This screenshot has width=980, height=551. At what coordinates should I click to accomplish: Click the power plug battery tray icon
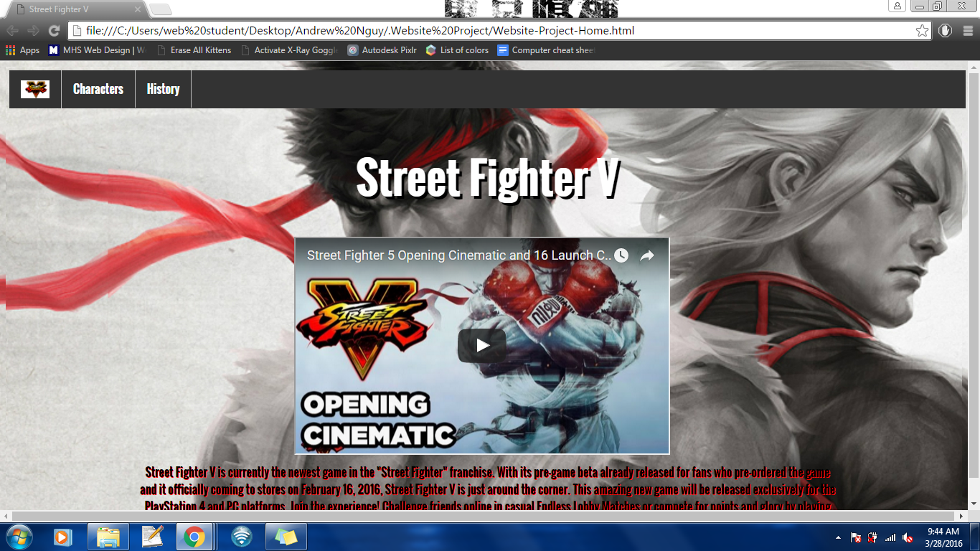tap(872, 537)
